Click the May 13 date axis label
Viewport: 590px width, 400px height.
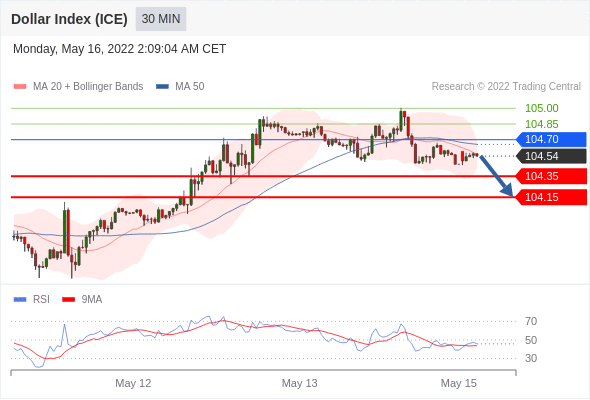(300, 383)
